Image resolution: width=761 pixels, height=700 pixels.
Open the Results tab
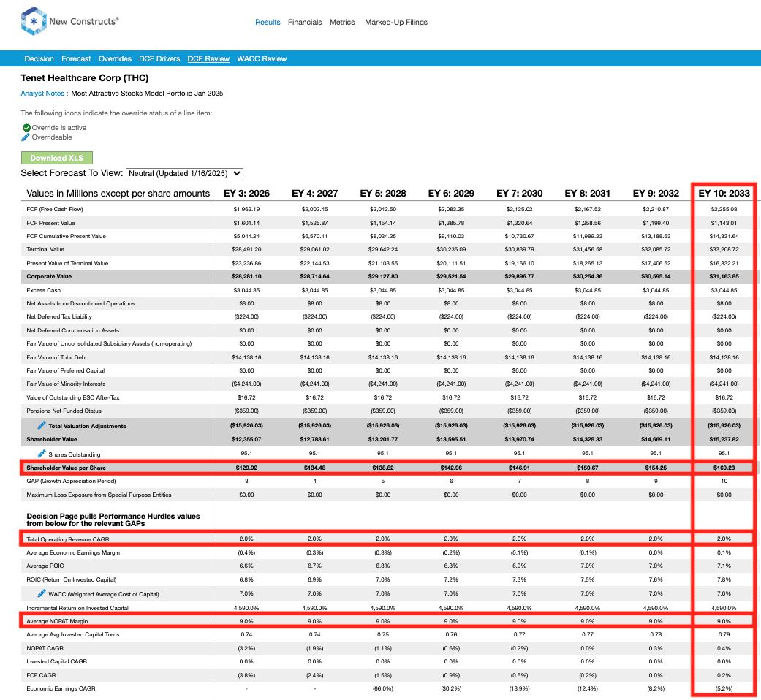pos(268,23)
